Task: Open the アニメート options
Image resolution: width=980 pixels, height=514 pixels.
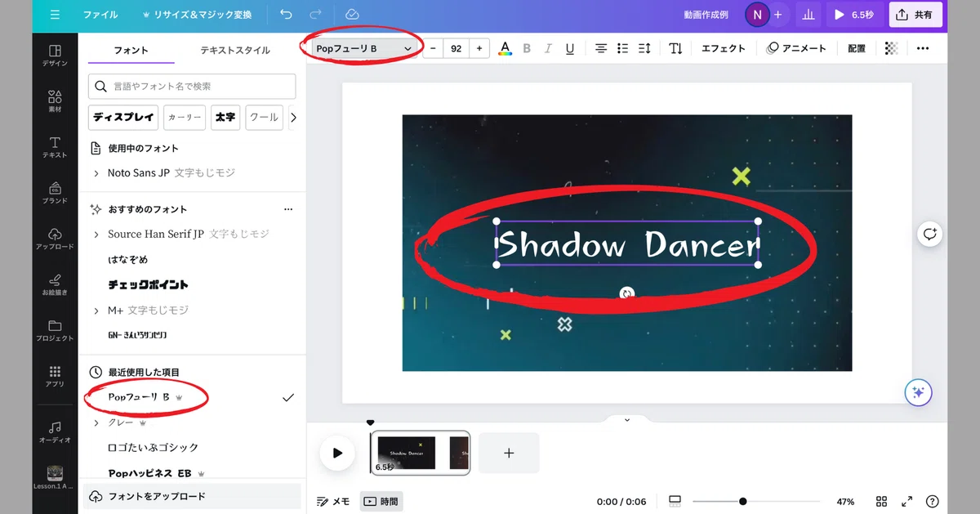Action: tap(796, 48)
